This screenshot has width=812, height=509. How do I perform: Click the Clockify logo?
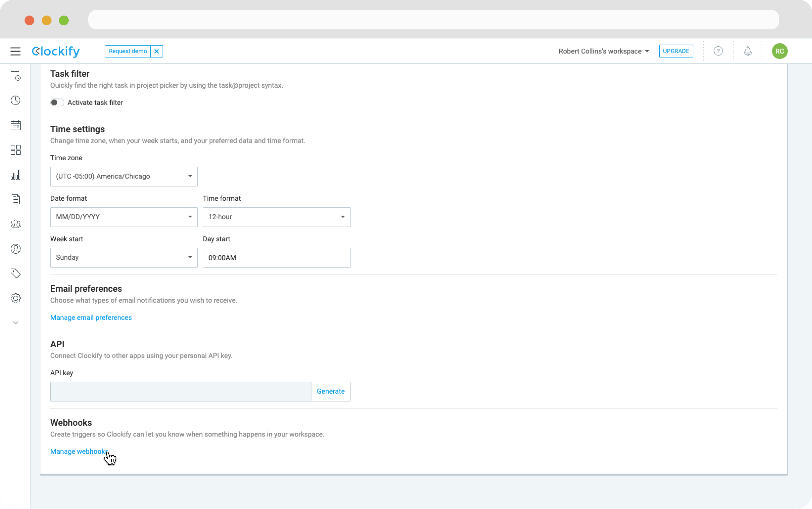tap(56, 51)
